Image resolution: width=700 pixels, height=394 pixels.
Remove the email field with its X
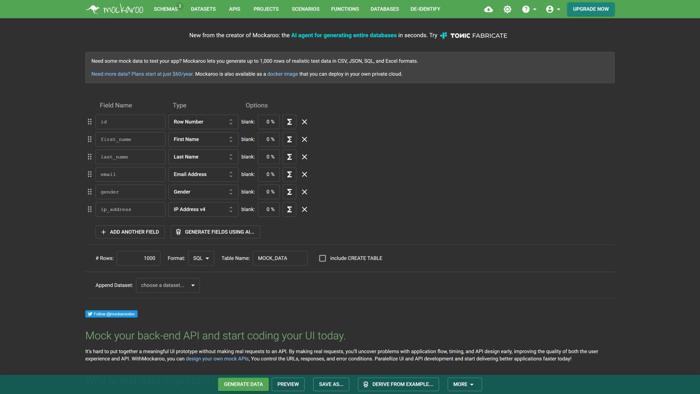tap(304, 174)
